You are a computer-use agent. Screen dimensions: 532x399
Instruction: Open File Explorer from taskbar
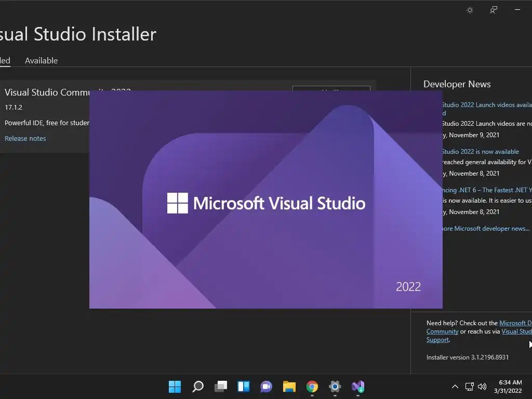point(289,387)
